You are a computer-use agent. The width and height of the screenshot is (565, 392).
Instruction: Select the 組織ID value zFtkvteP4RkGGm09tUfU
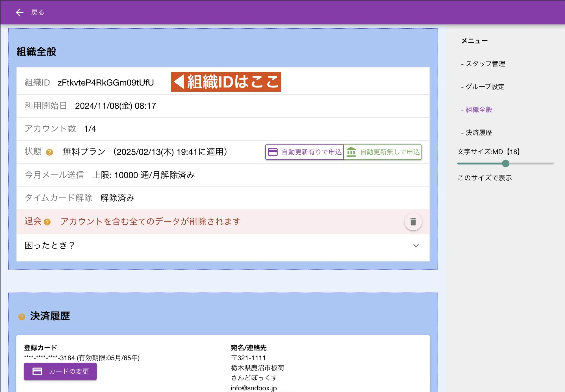(x=105, y=83)
